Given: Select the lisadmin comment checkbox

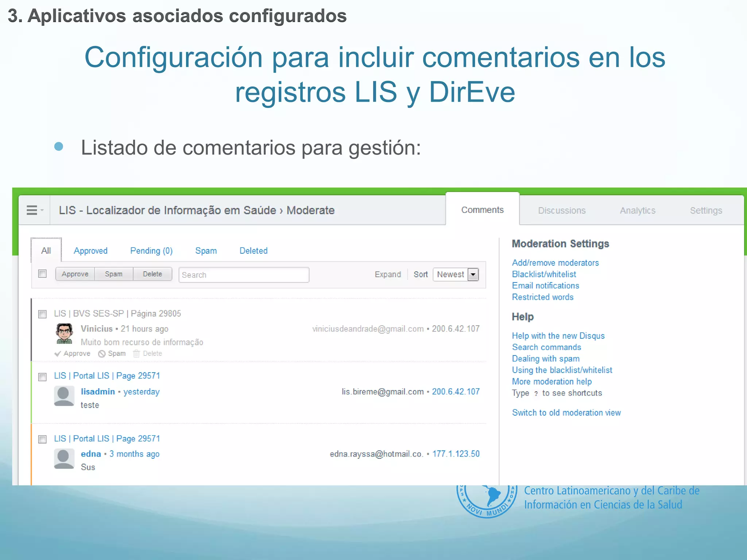Looking at the screenshot, I should [x=43, y=377].
